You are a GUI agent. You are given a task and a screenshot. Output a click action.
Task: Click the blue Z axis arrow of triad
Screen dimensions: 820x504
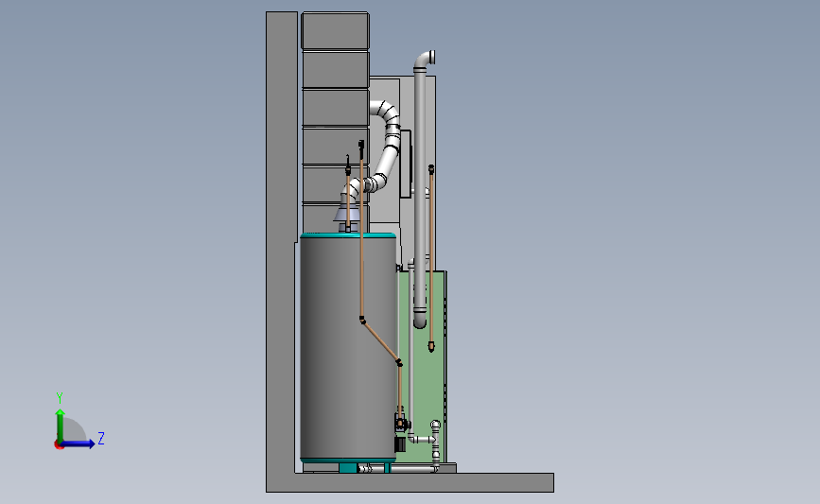(x=79, y=444)
